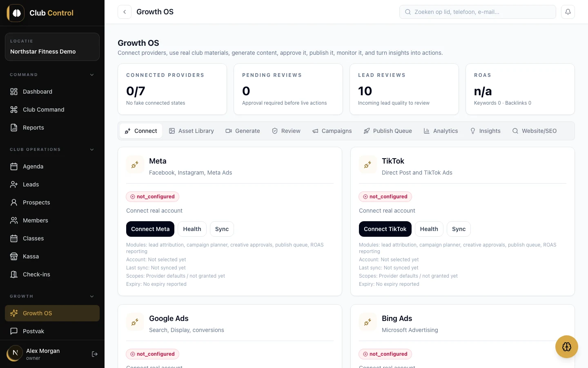The image size is (588, 368).
Task: Open the floating assistant brain button
Action: click(x=567, y=347)
